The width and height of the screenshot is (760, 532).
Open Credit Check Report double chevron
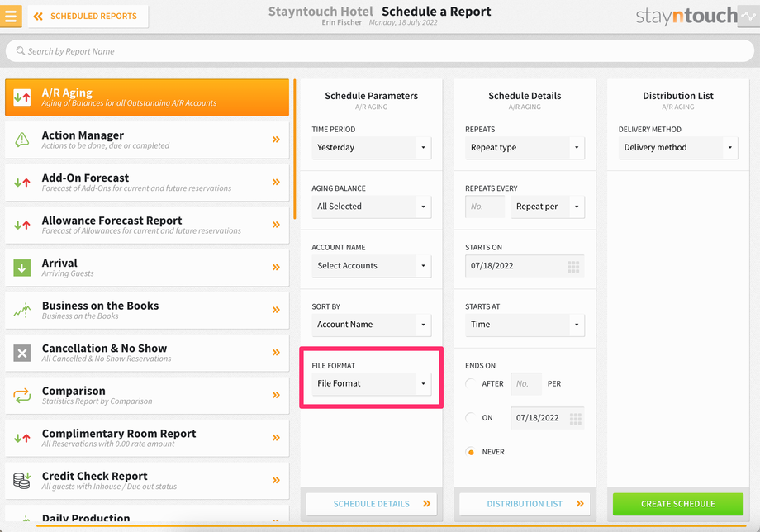tap(276, 480)
